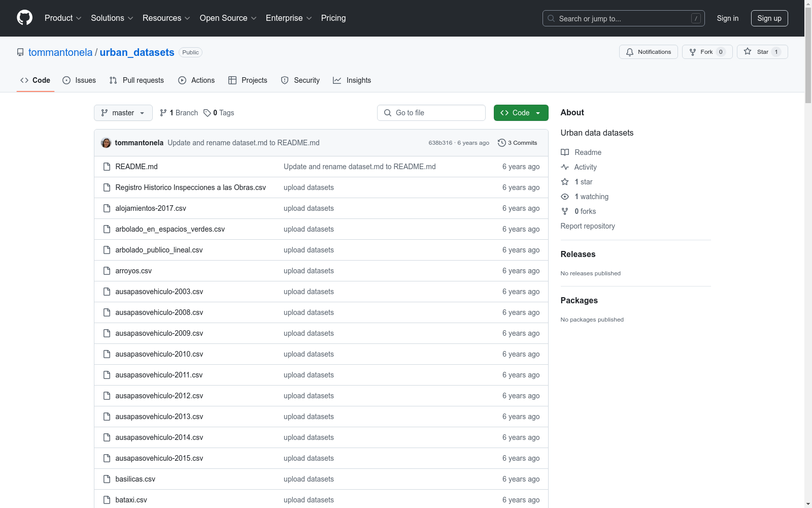Click the file icon for alojamientos-2017.csv
Viewport: 812px width, 508px height.
pyautogui.click(x=107, y=208)
